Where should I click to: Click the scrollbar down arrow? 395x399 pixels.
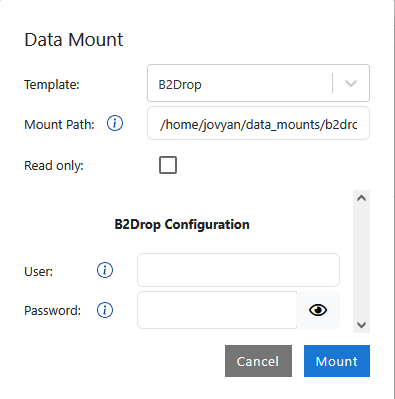[x=361, y=325]
